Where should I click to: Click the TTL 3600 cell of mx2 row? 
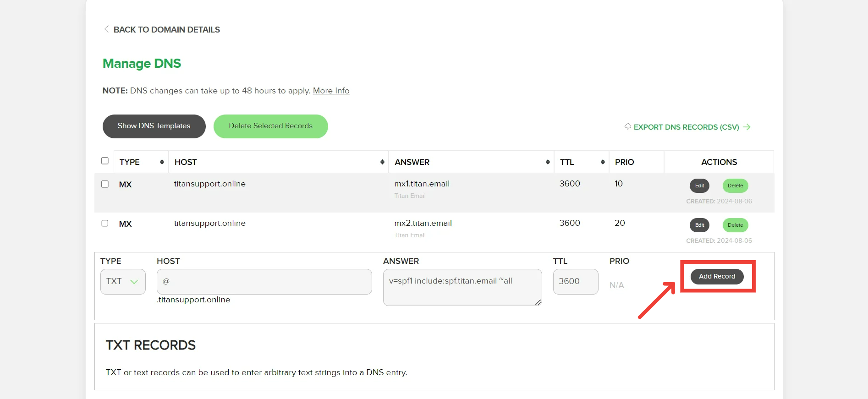[x=570, y=223]
